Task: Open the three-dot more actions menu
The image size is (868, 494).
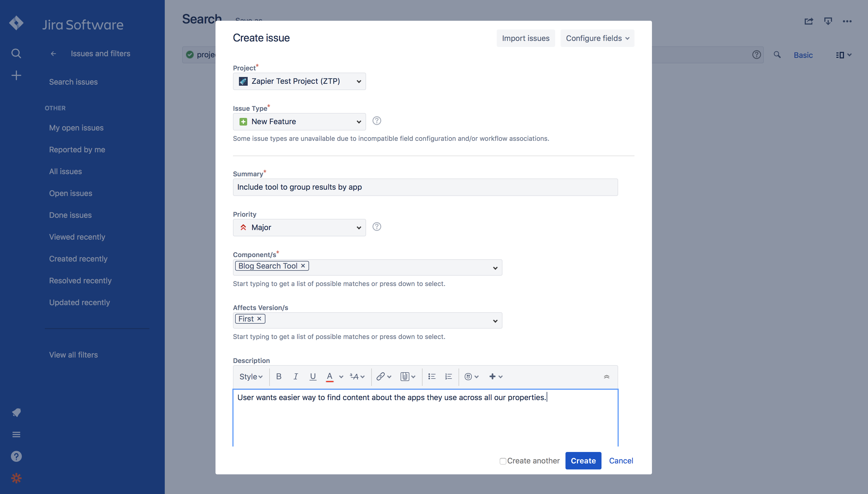Action: (847, 21)
